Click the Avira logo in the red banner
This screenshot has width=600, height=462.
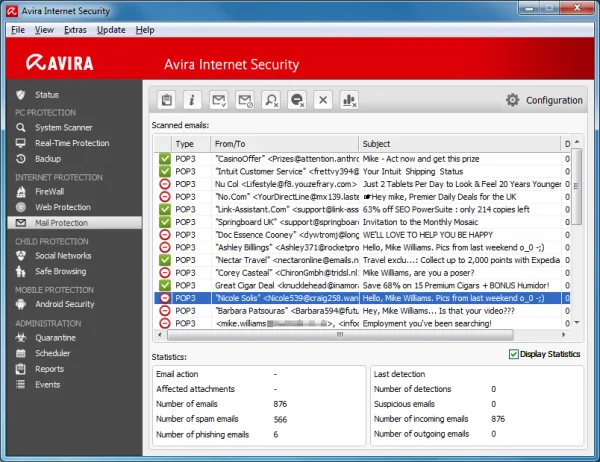[x=60, y=62]
